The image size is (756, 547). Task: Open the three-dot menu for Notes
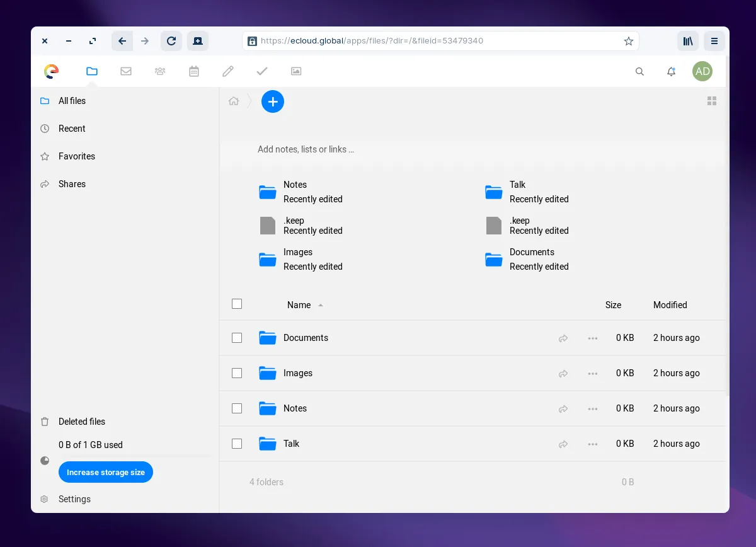point(593,409)
